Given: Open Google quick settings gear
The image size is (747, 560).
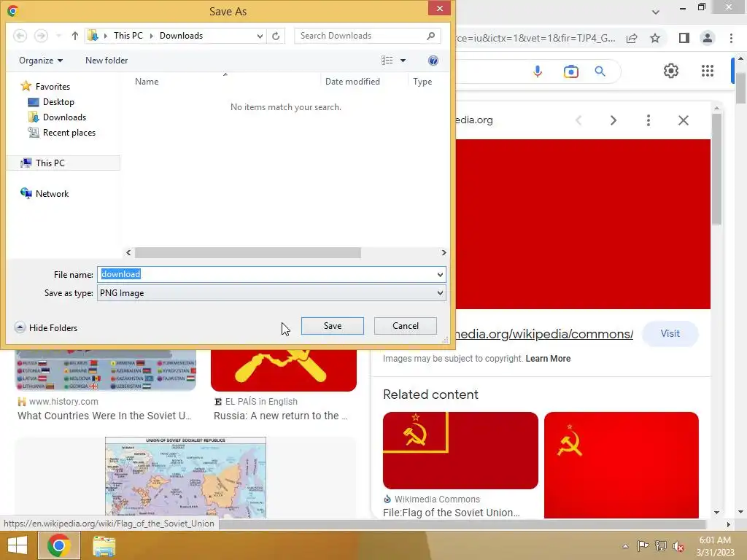Looking at the screenshot, I should (671, 71).
